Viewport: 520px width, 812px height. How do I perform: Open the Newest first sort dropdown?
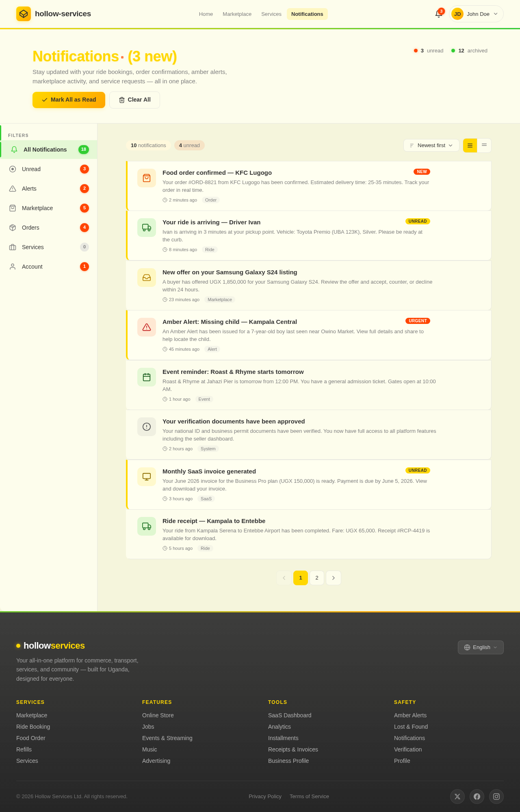(431, 145)
